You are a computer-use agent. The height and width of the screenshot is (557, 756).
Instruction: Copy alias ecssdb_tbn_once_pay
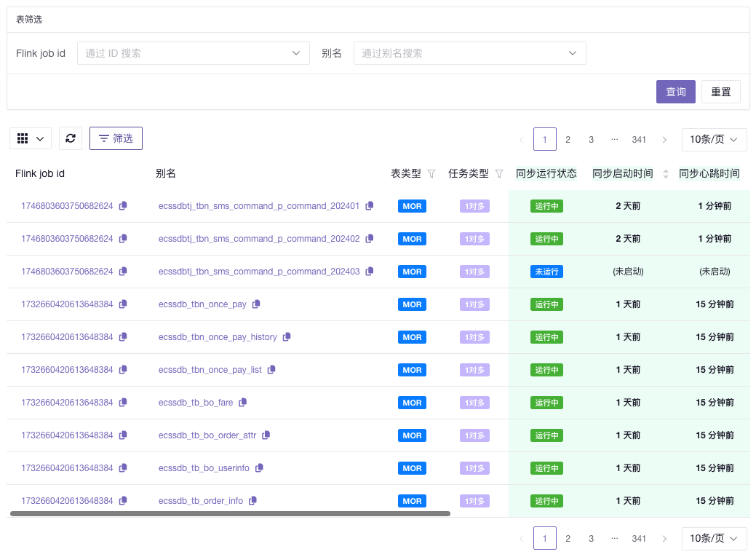(x=256, y=304)
